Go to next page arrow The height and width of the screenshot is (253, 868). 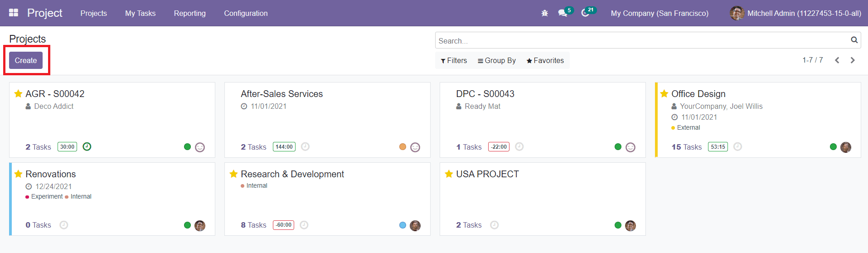[x=853, y=60]
